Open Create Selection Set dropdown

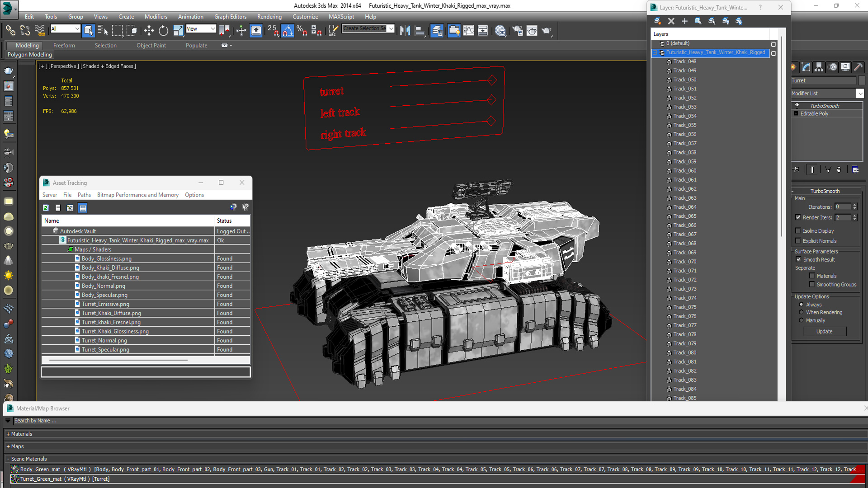coord(391,28)
